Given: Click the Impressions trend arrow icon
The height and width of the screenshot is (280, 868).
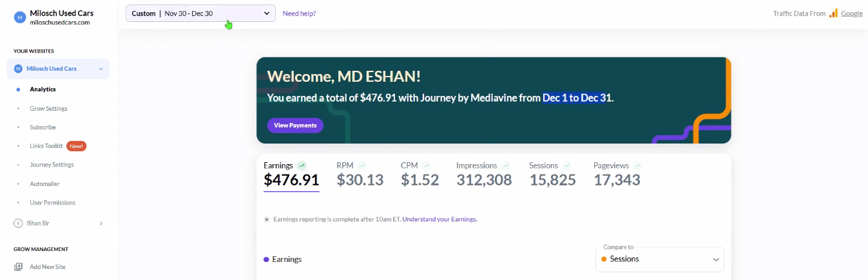Looking at the screenshot, I should [505, 165].
